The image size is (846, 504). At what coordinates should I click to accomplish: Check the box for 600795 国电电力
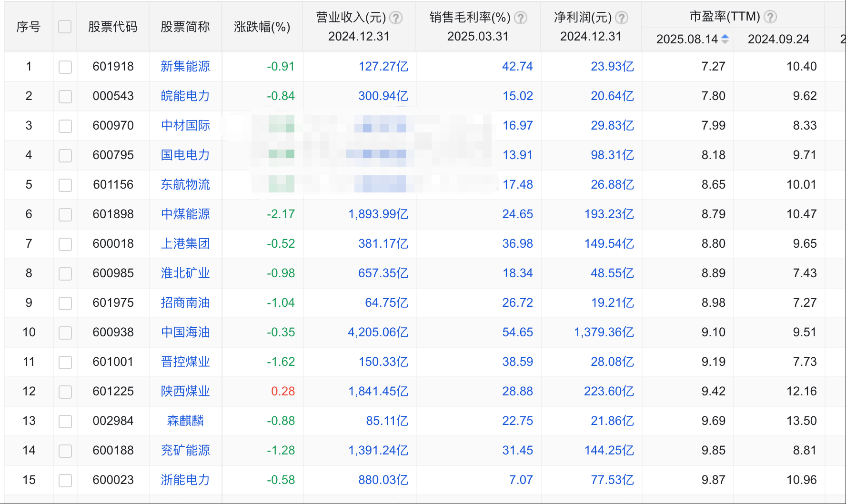[65, 155]
